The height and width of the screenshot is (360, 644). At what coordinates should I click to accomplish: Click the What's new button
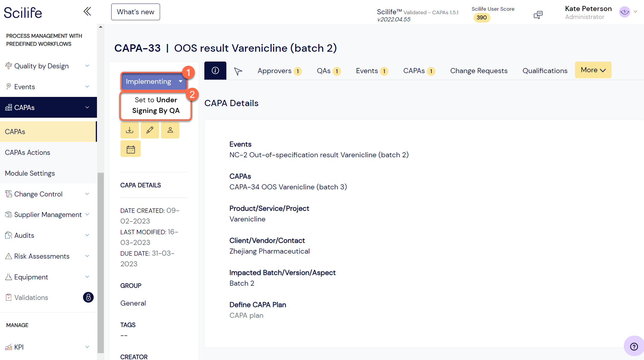[135, 12]
